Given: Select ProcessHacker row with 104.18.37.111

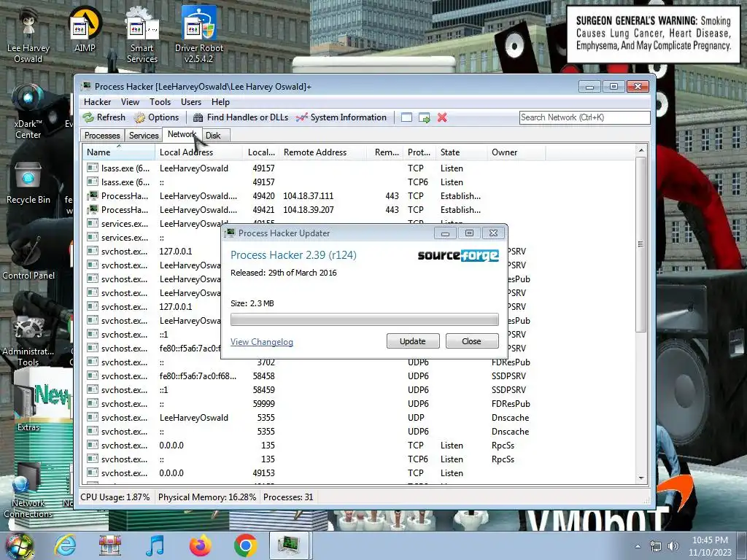Looking at the screenshot, I should click(x=359, y=195).
